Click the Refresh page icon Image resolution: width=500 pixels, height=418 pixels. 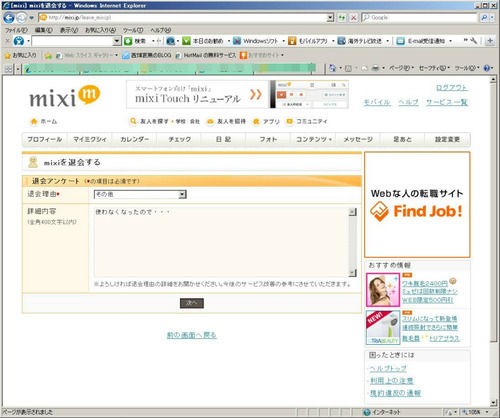point(342,18)
